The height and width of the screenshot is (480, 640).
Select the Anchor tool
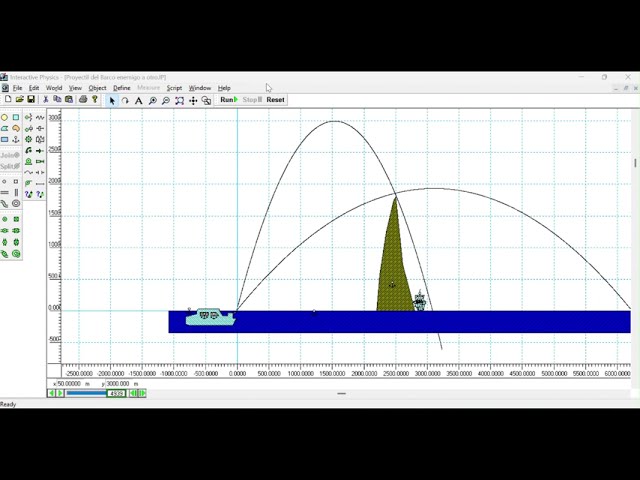tap(16, 140)
